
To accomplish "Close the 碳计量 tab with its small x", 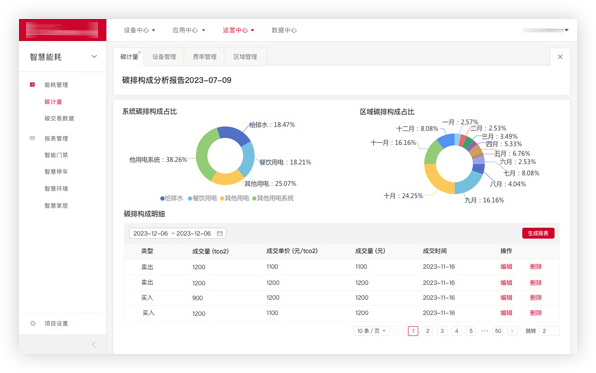I will tap(139, 52).
